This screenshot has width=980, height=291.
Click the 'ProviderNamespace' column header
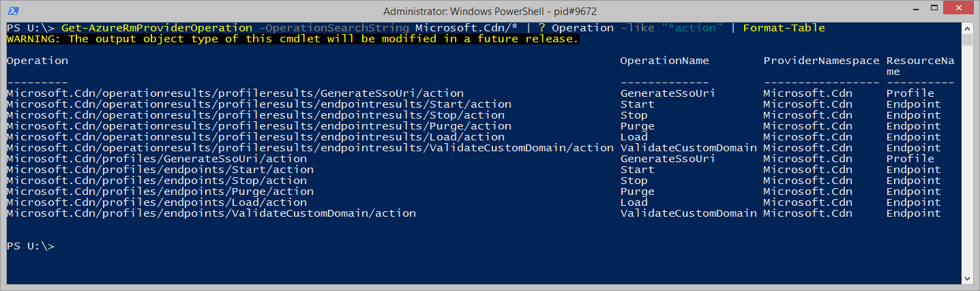click(x=822, y=61)
